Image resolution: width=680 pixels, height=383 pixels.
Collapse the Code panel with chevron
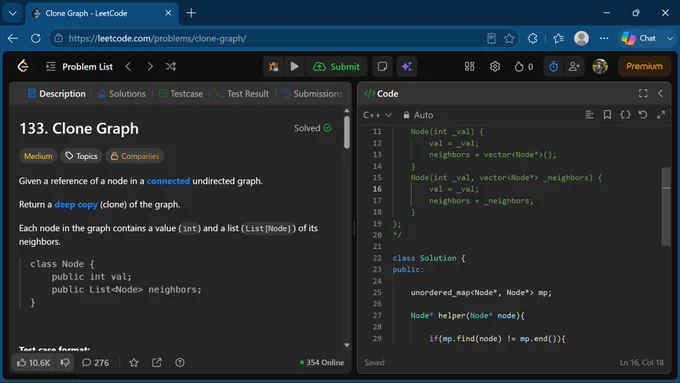click(x=660, y=93)
